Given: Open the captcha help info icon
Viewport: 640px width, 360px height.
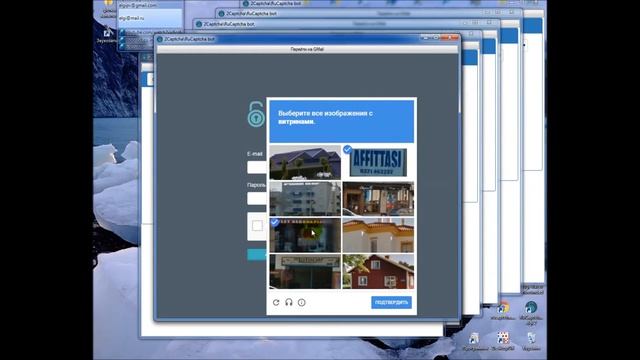Looking at the screenshot, I should [x=302, y=302].
